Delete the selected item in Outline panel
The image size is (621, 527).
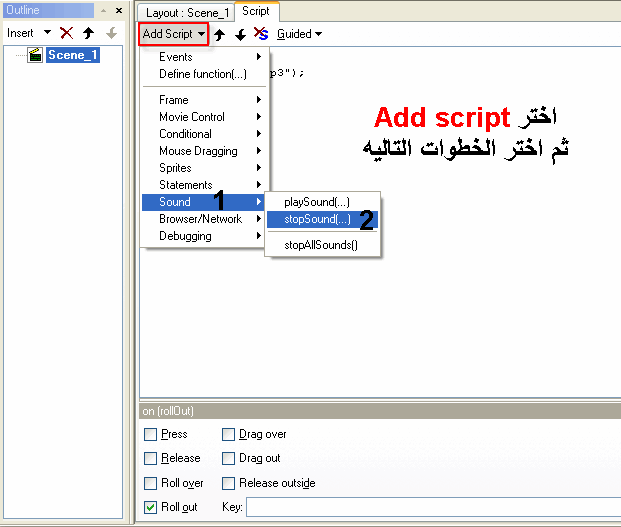pos(67,33)
